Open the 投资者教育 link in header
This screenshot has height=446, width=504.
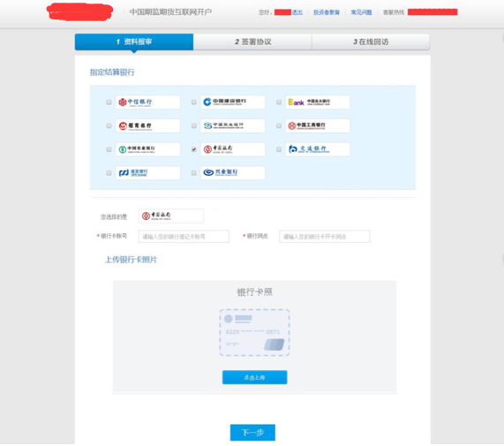[327, 12]
